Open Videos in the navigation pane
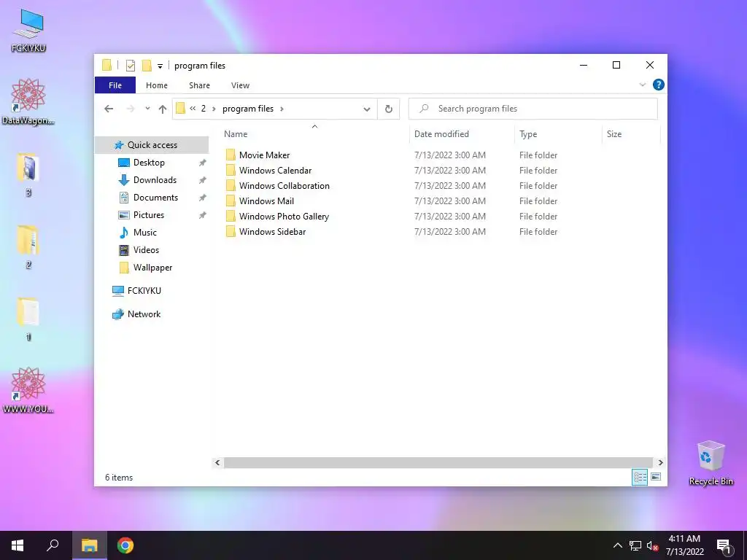 pos(146,250)
